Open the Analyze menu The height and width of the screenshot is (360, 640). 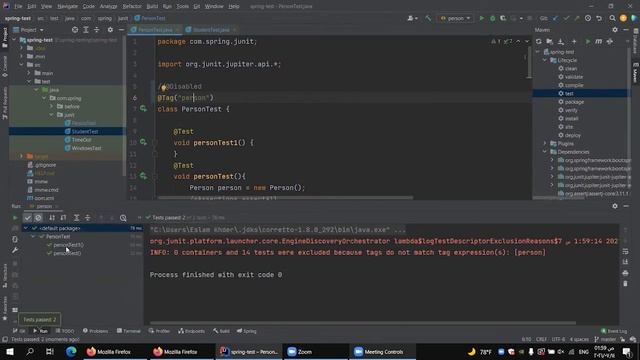[x=108, y=6]
